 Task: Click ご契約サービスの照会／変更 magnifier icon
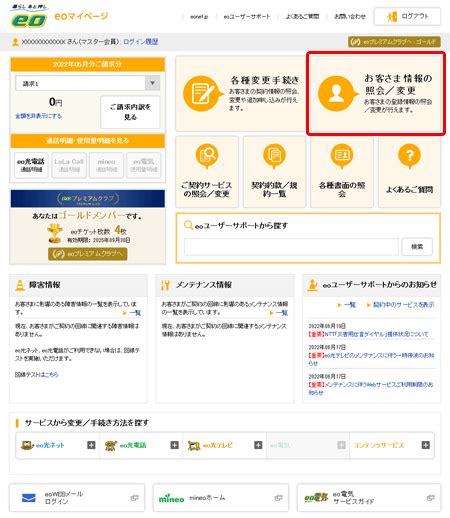[207, 156]
